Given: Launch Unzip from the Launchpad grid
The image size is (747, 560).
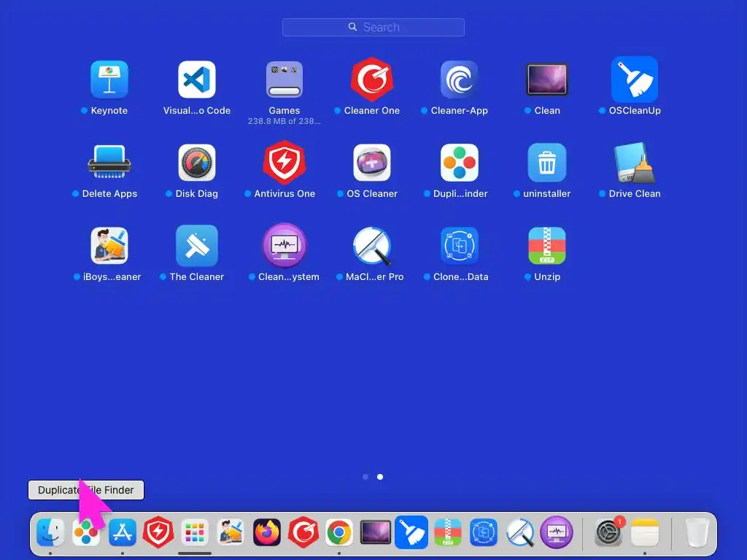Looking at the screenshot, I should point(547,246).
